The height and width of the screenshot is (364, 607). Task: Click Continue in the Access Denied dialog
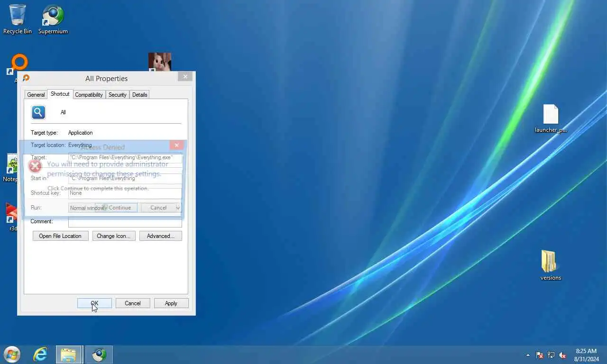116,208
